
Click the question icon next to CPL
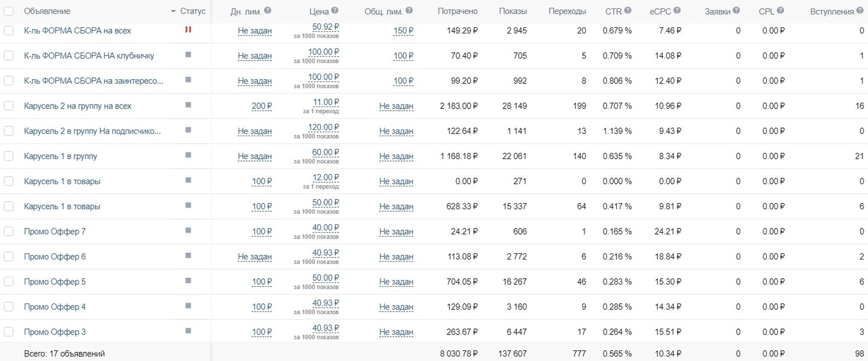780,11
